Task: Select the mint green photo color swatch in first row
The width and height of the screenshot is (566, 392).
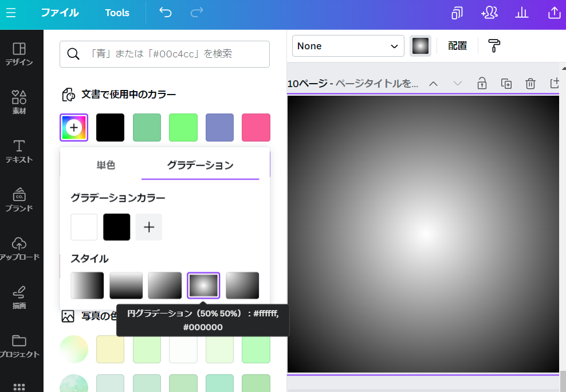Action: [x=256, y=349]
